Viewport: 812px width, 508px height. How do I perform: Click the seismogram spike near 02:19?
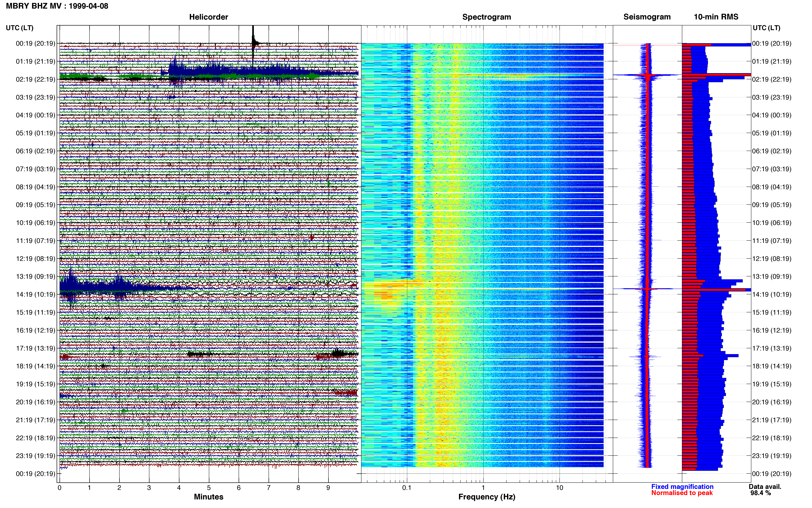click(x=647, y=75)
